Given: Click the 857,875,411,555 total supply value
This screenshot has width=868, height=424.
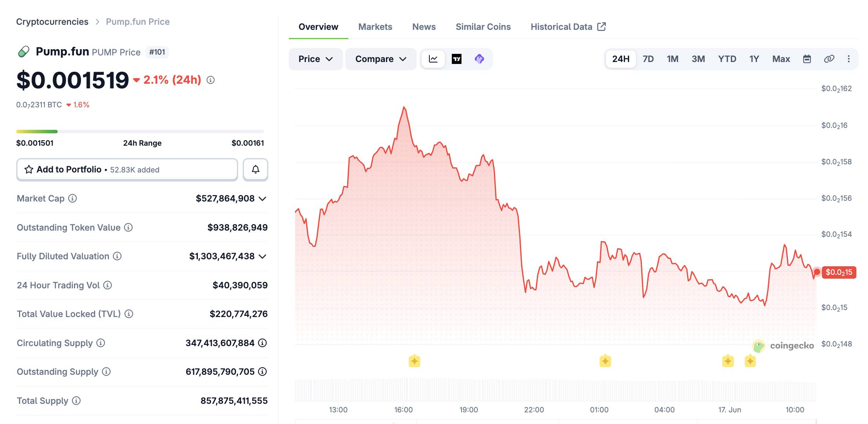Looking at the screenshot, I should coord(234,401).
